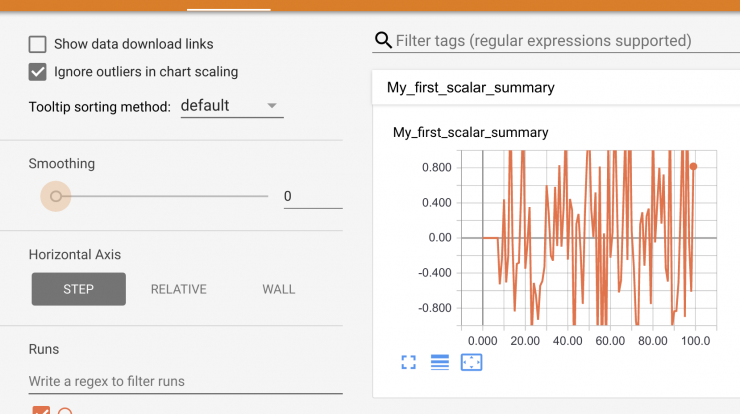
Task: Focus the Filter tags search box
Action: click(x=566, y=41)
